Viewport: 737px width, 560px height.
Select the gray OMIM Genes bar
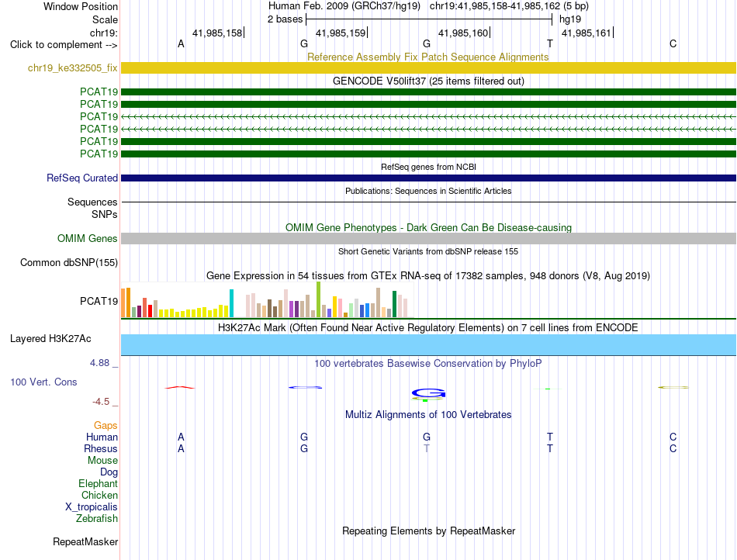[428, 238]
